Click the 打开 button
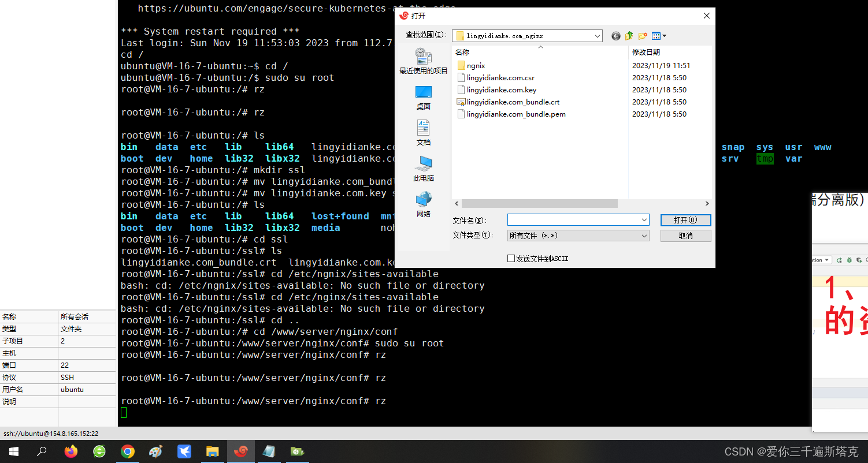 [x=685, y=220]
